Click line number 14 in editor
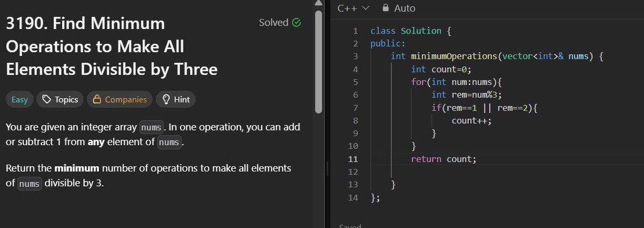The image size is (644, 228). [353, 198]
